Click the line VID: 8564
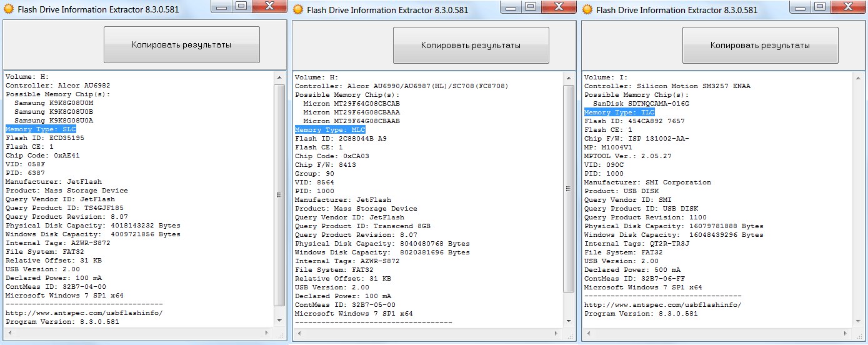The width and height of the screenshot is (868, 345). coord(314,181)
